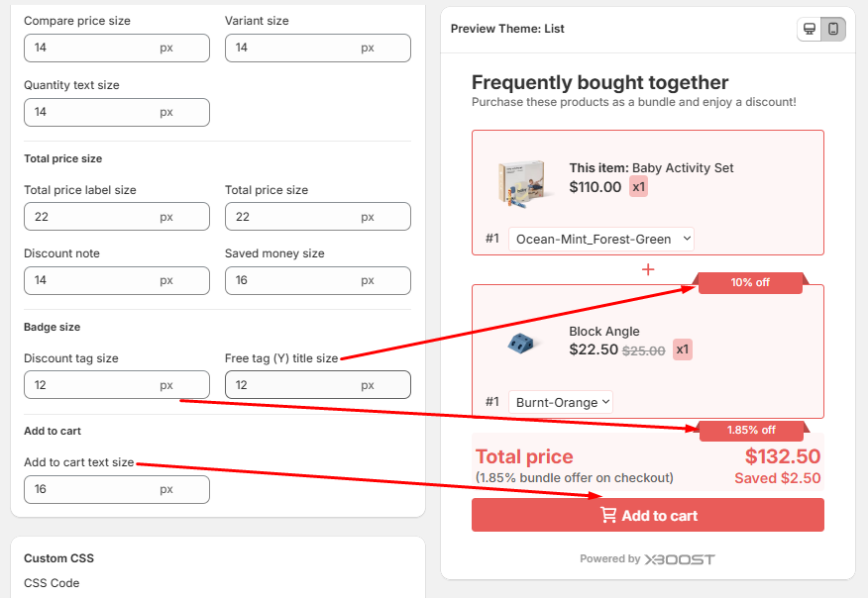Click the cart icon on Add to cart

(x=608, y=515)
